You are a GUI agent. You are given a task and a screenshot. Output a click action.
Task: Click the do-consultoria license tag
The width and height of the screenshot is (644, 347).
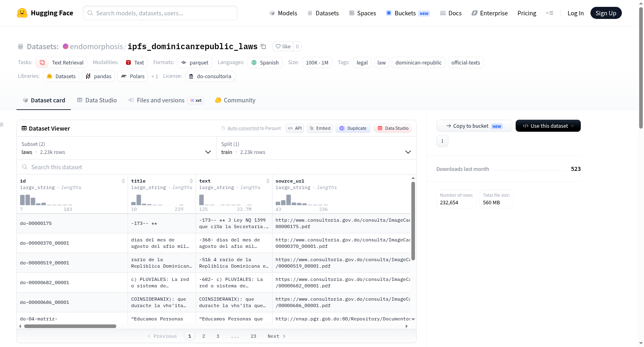(211, 76)
